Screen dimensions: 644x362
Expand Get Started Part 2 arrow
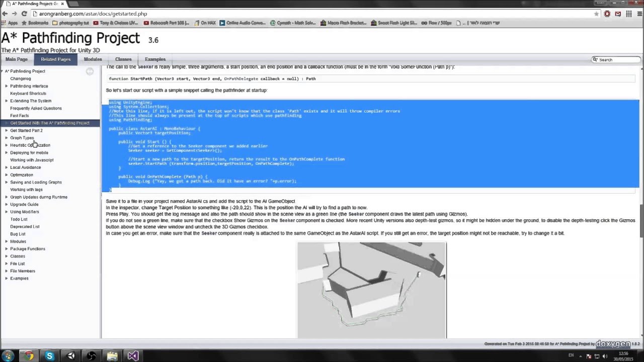7,130
